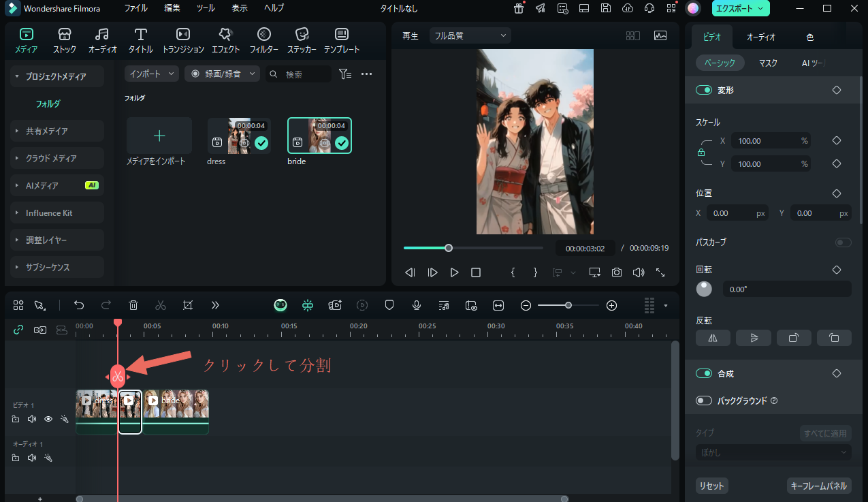The image size is (868, 502).
Task: Delete selected clip with trash icon
Action: coord(133,305)
